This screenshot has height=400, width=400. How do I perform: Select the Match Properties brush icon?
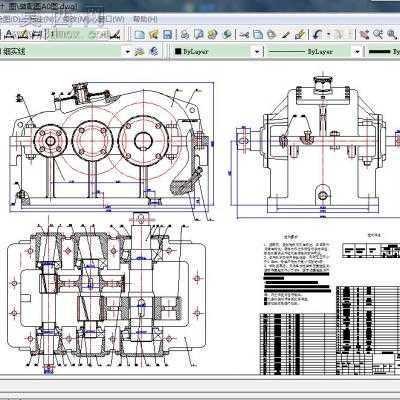286,34
